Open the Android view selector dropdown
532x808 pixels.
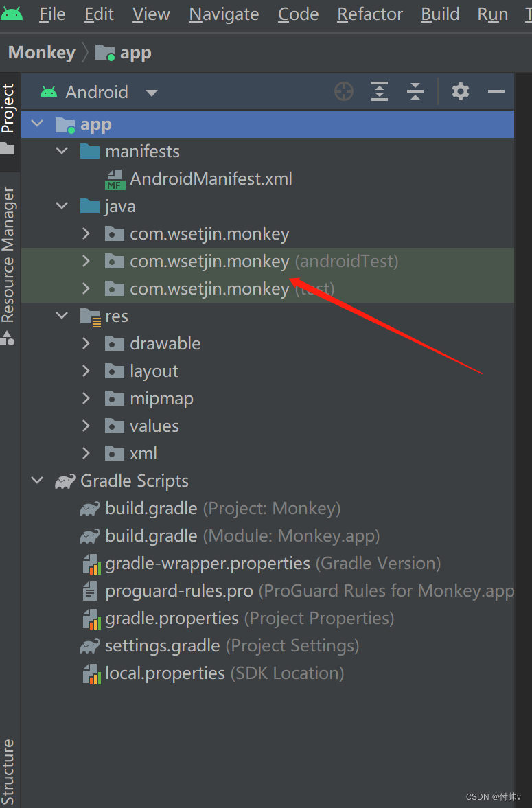(x=98, y=92)
